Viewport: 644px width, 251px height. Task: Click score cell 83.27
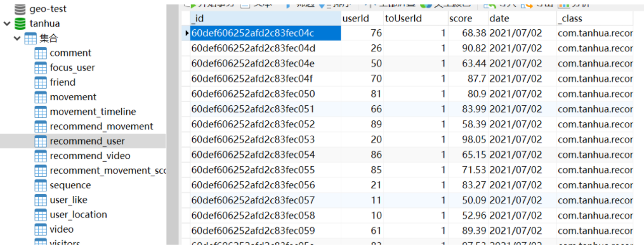(x=468, y=185)
